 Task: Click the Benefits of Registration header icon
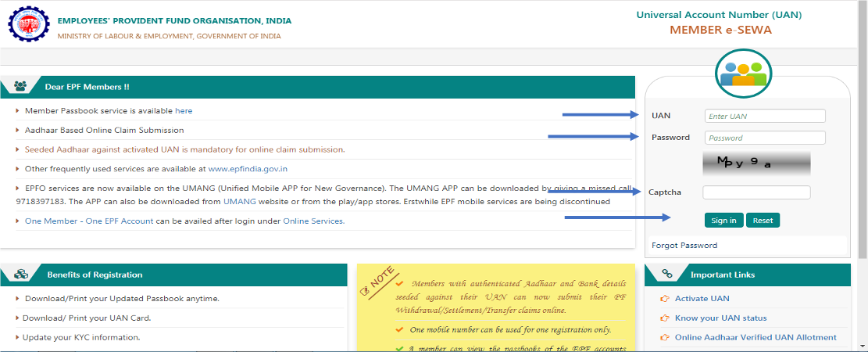tap(21, 275)
